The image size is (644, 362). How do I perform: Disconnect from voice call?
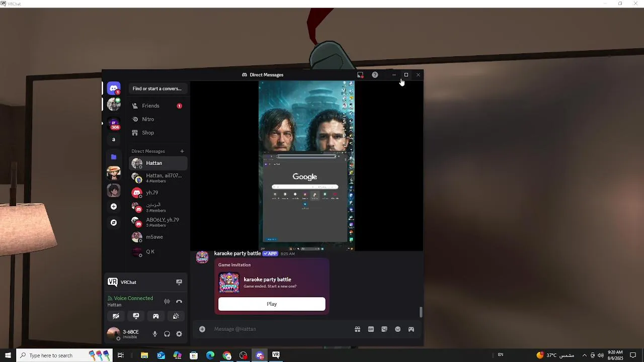pos(179,302)
